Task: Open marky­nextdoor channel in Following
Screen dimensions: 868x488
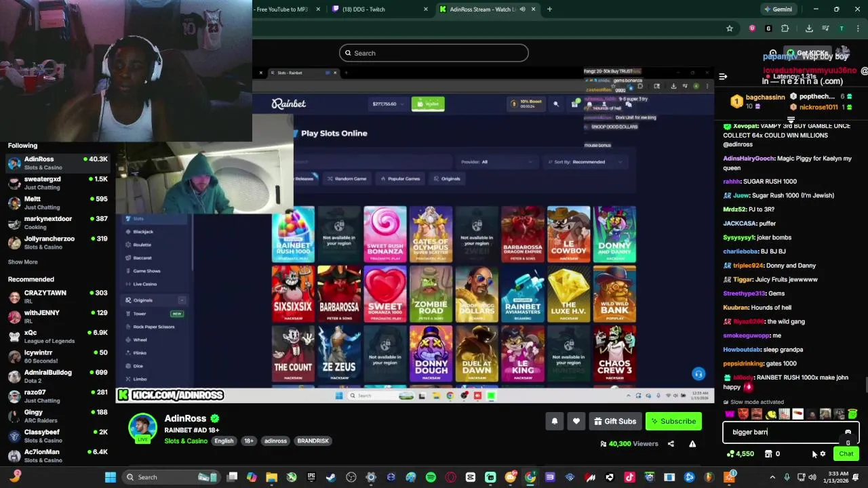Action: pos(57,222)
